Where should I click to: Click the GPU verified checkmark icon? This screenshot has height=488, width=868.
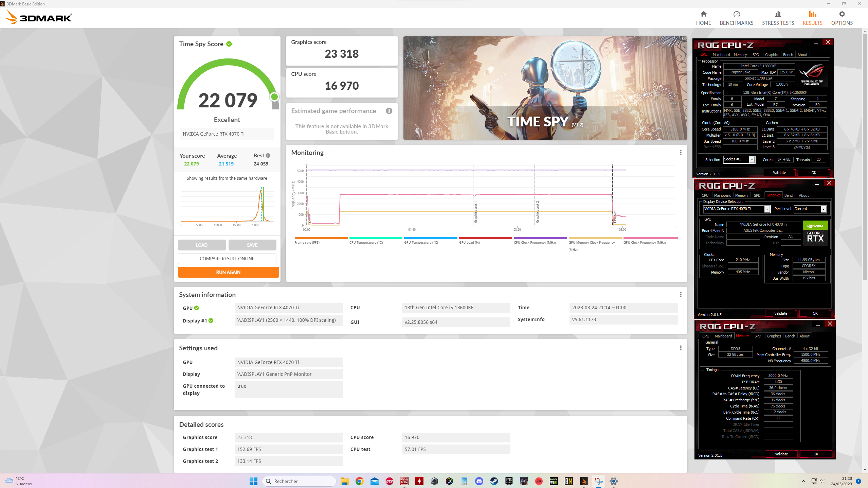coord(197,308)
